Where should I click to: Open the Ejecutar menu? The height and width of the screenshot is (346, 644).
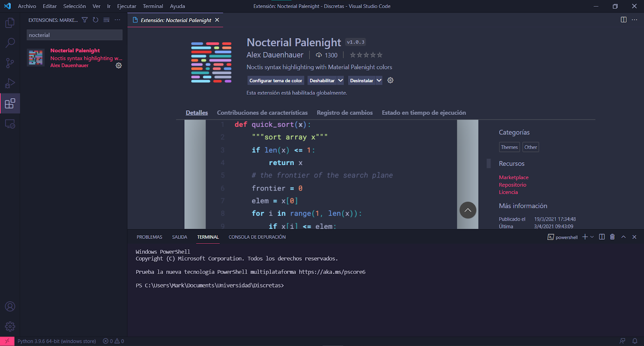click(126, 6)
